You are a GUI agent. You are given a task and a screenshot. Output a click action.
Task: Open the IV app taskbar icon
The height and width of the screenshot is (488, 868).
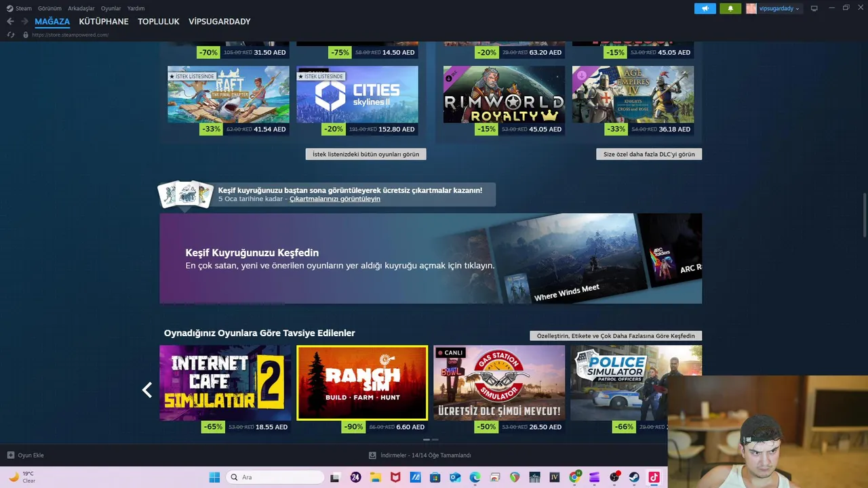coord(554,477)
